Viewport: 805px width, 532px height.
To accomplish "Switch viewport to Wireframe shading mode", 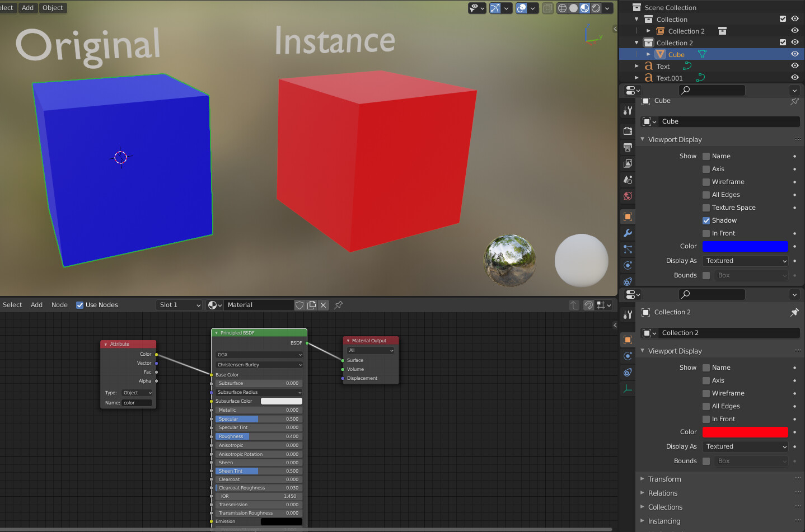I will tap(563, 8).
